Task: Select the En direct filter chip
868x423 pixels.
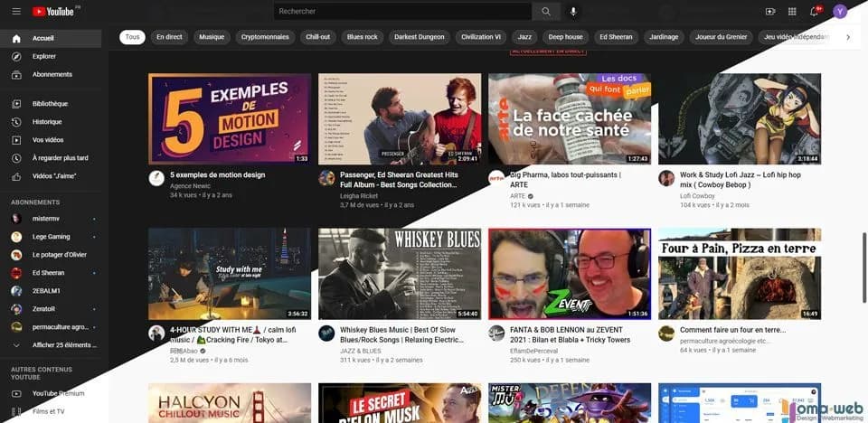Action: click(169, 37)
